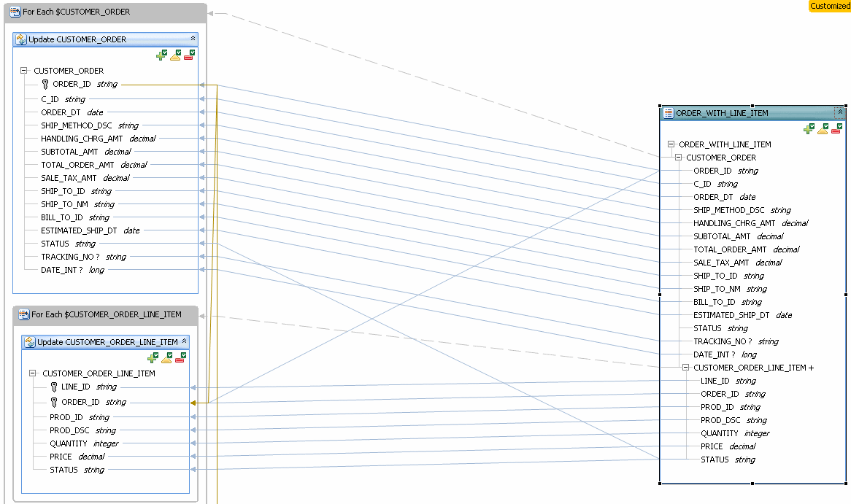Select ESTIMATED_SHIP_DT in Update CUSTOMER_ORDER
Viewport: 851px width, 504px height.
(x=90, y=230)
